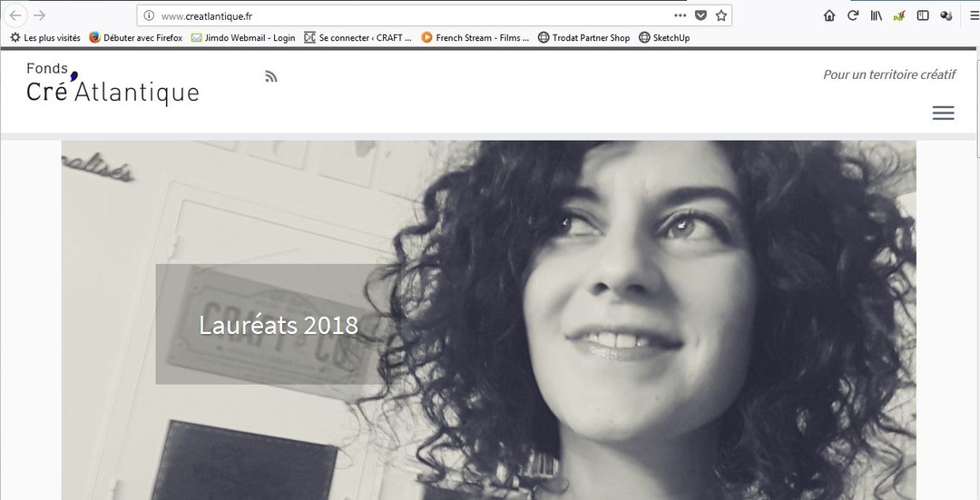Open the Library bookmarks icon

877,15
